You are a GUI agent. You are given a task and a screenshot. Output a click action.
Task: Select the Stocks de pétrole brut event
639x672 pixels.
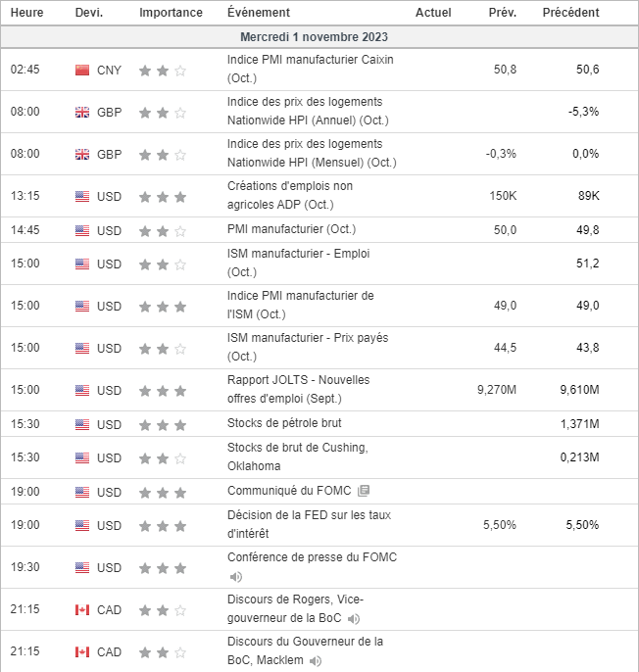(284, 424)
